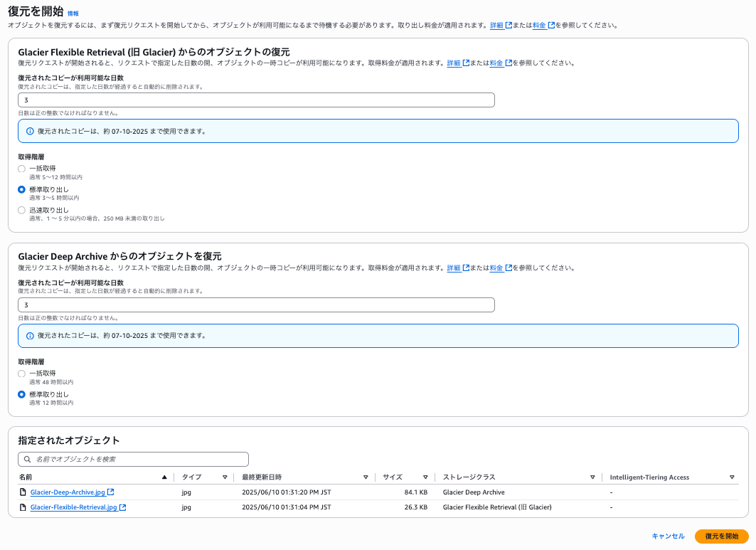Click 最終更新日時 column header text

tap(262, 477)
